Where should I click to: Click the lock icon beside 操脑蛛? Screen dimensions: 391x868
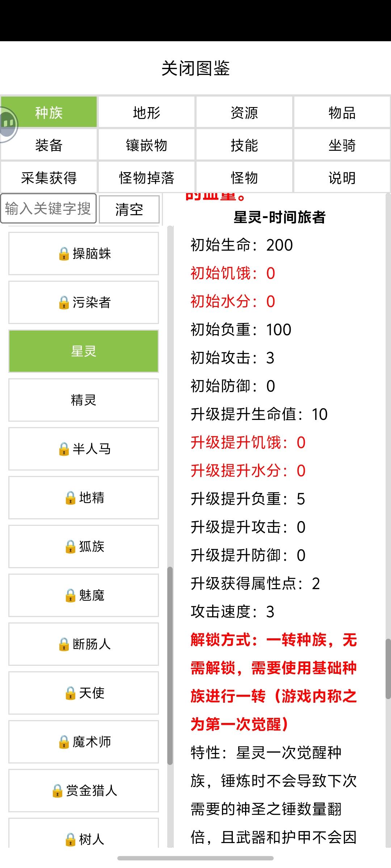[x=64, y=254]
